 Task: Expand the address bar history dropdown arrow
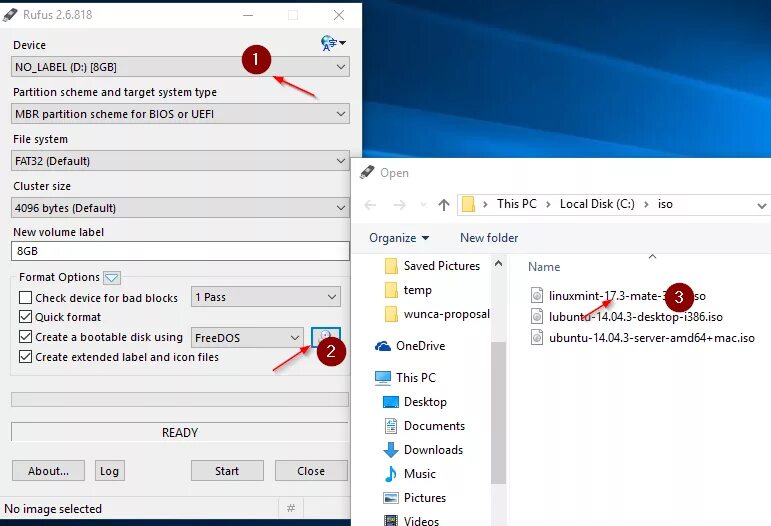(762, 205)
